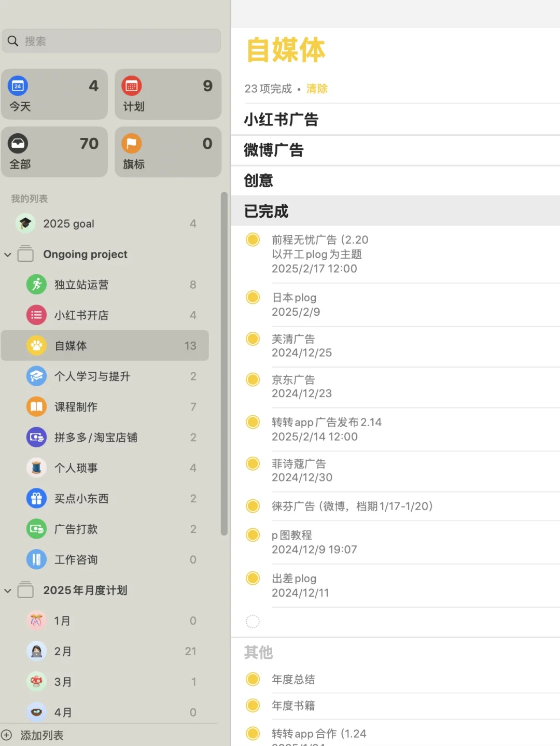Open the 旗标 smart list card
The height and width of the screenshot is (746, 560).
tap(168, 152)
